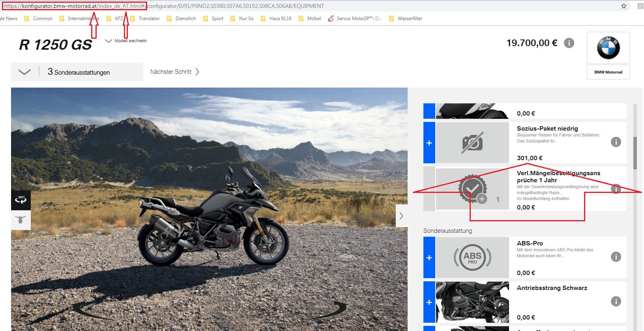Viewport: 644px width, 331px height.
Task: Collapse the options panel with the right chevron
Action: point(401,216)
